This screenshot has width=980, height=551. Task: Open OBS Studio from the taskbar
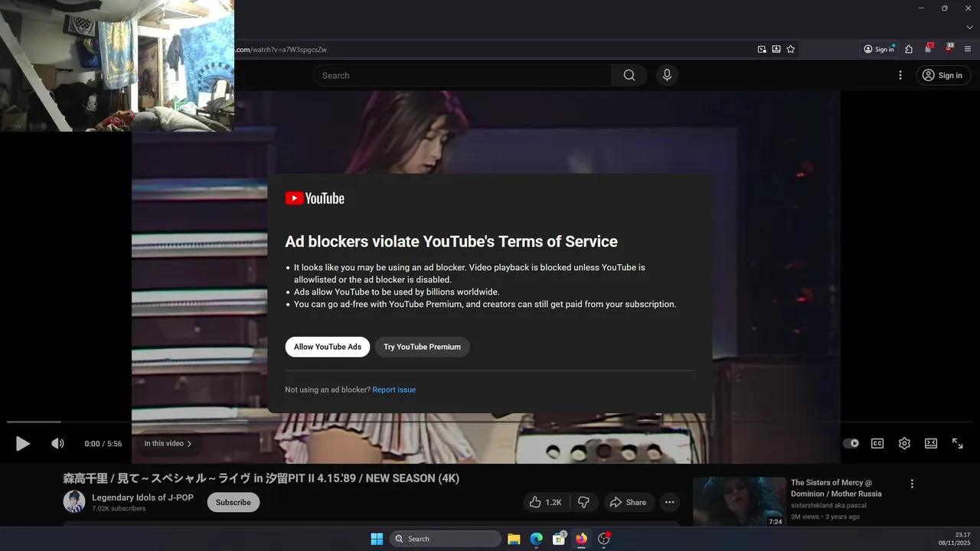pyautogui.click(x=603, y=539)
